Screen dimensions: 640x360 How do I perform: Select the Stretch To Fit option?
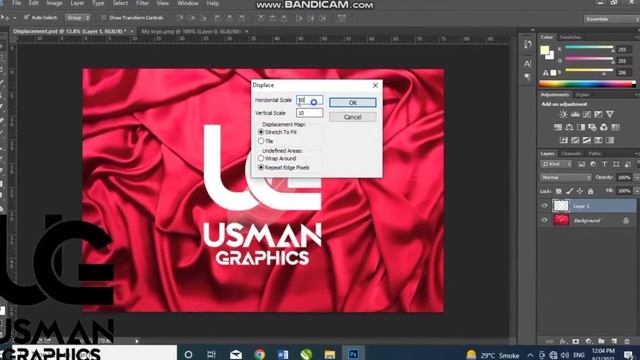[x=278, y=132]
